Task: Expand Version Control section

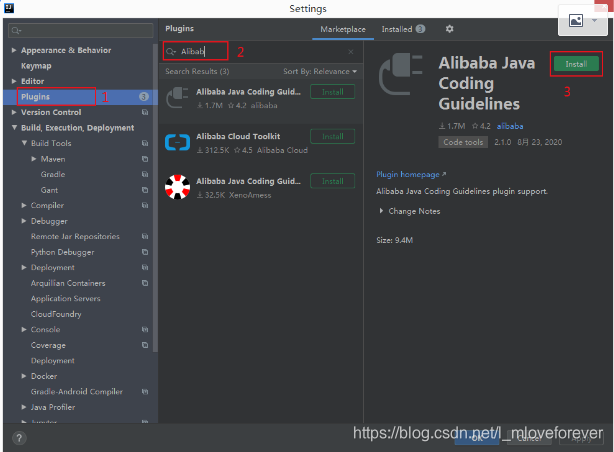Action: (14, 112)
